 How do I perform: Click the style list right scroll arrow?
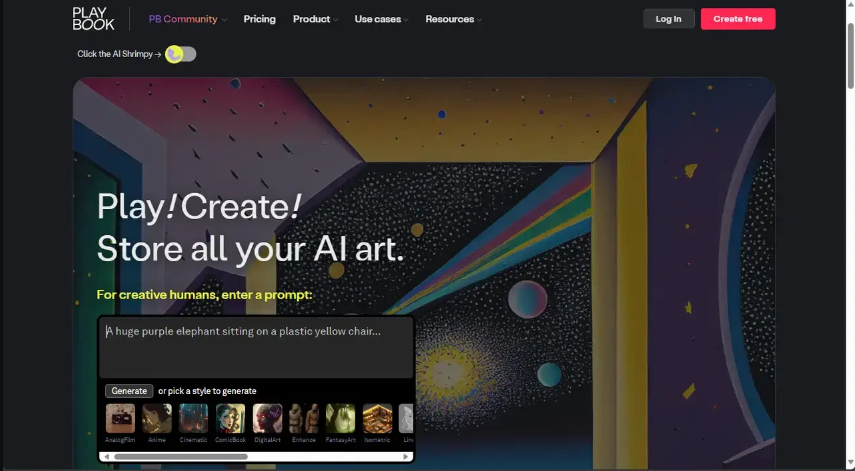(x=406, y=456)
